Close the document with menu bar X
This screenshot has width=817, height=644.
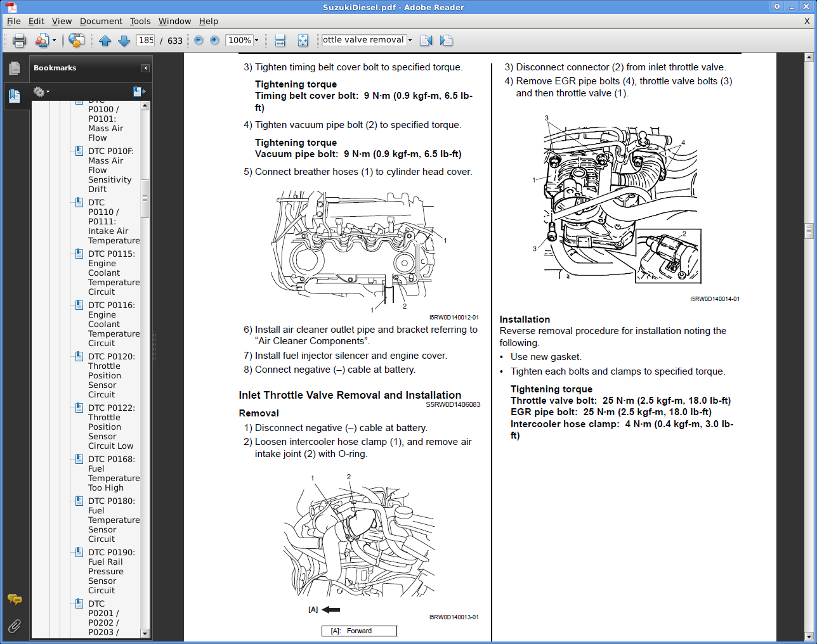tap(807, 21)
